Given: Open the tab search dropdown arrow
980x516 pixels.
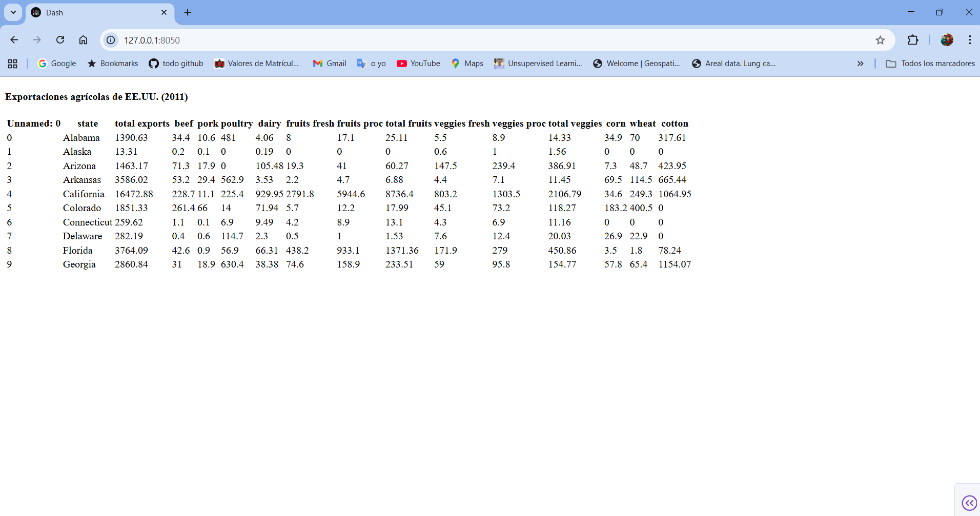Looking at the screenshot, I should point(13,12).
